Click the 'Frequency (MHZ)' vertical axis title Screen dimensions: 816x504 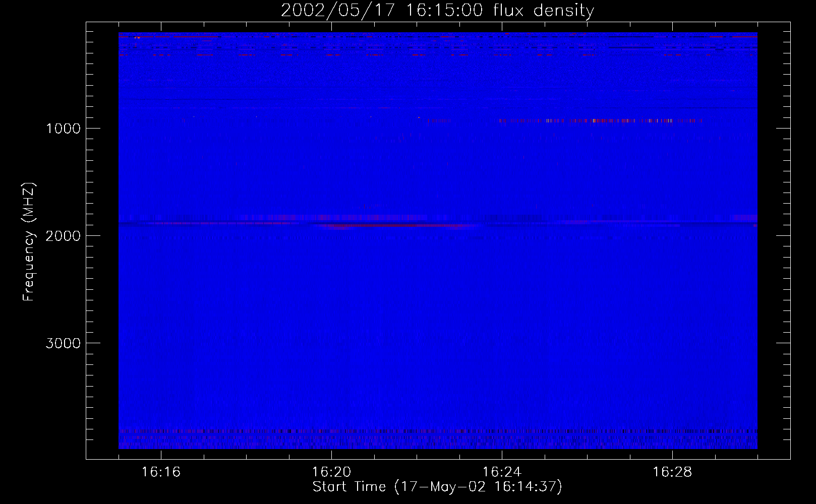click(x=29, y=242)
